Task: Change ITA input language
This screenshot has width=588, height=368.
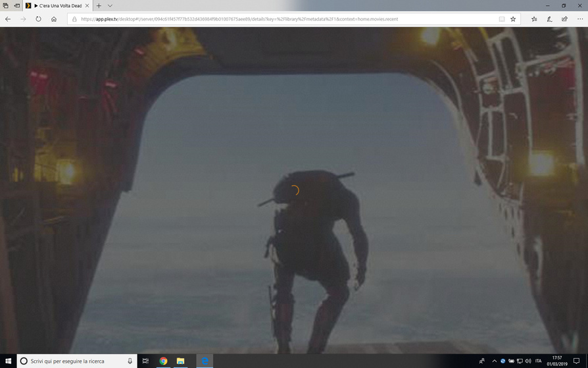Action: coord(538,361)
